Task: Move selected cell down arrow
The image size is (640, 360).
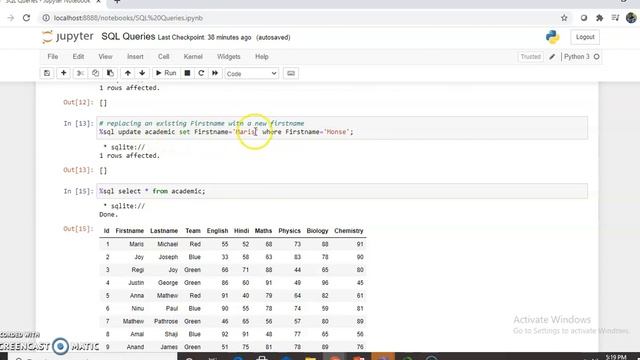Action: (142, 73)
